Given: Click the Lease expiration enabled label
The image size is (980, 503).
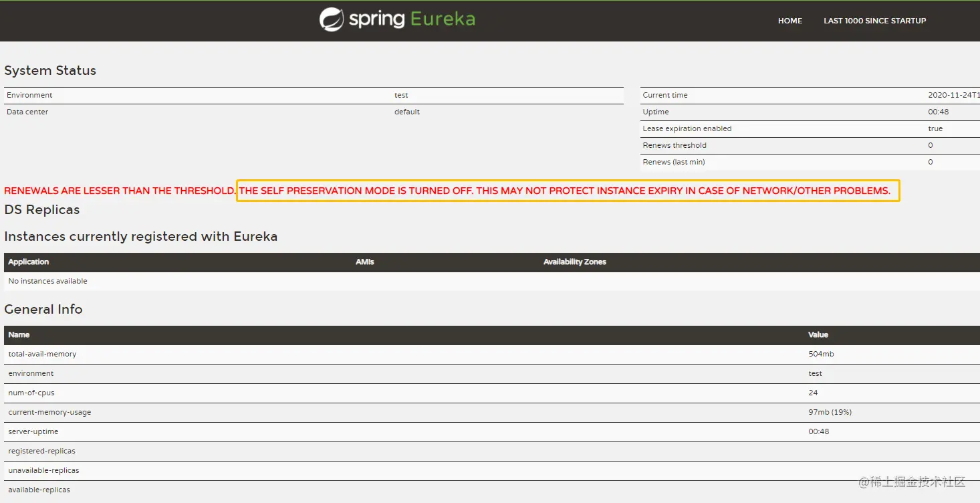Looking at the screenshot, I should (687, 128).
